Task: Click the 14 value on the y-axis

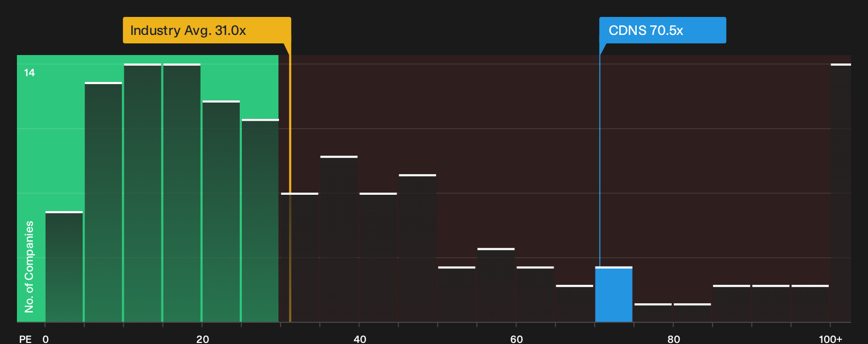Action: [x=30, y=73]
